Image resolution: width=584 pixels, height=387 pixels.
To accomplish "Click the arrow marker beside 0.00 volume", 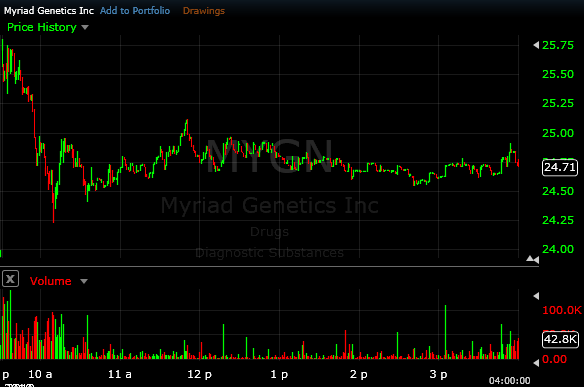I will click(536, 362).
